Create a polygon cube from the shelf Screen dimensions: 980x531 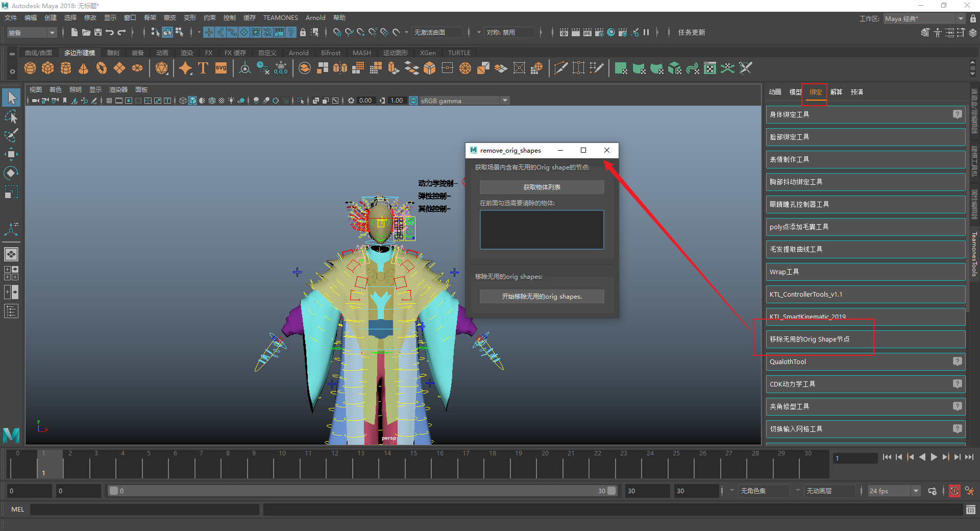[48, 68]
